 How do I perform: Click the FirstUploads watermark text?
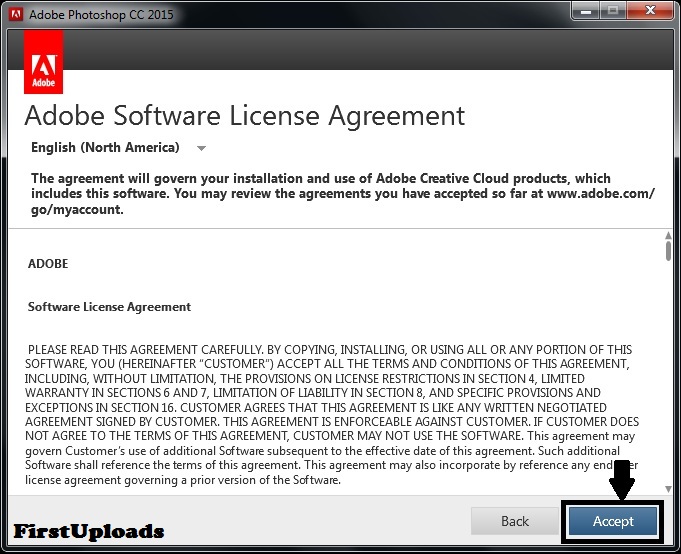point(89,531)
